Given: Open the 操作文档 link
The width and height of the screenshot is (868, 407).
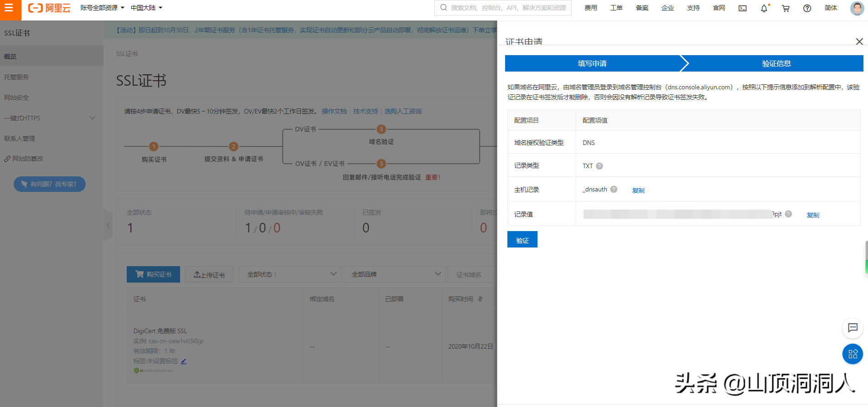Looking at the screenshot, I should [334, 111].
